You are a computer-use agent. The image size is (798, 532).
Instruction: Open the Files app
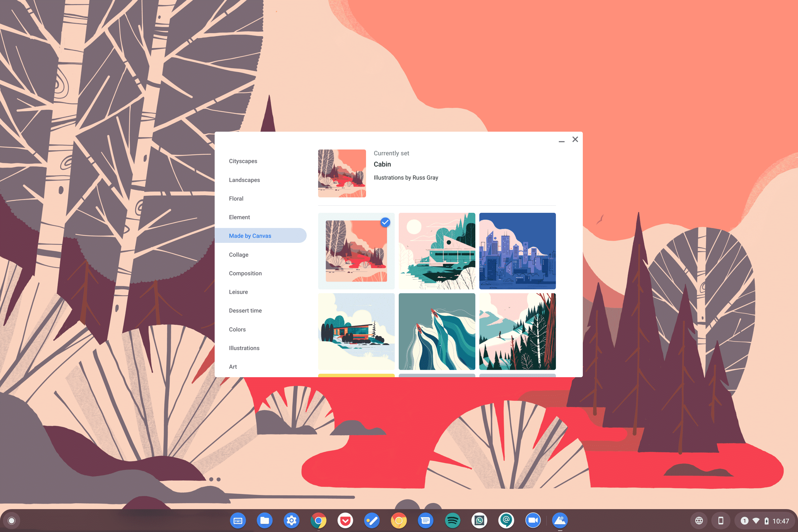tap(265, 520)
